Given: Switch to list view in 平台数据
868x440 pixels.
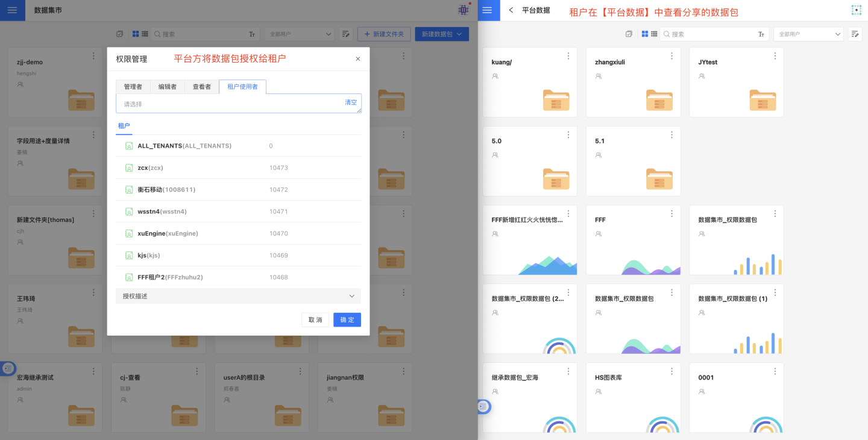Looking at the screenshot, I should coord(653,34).
